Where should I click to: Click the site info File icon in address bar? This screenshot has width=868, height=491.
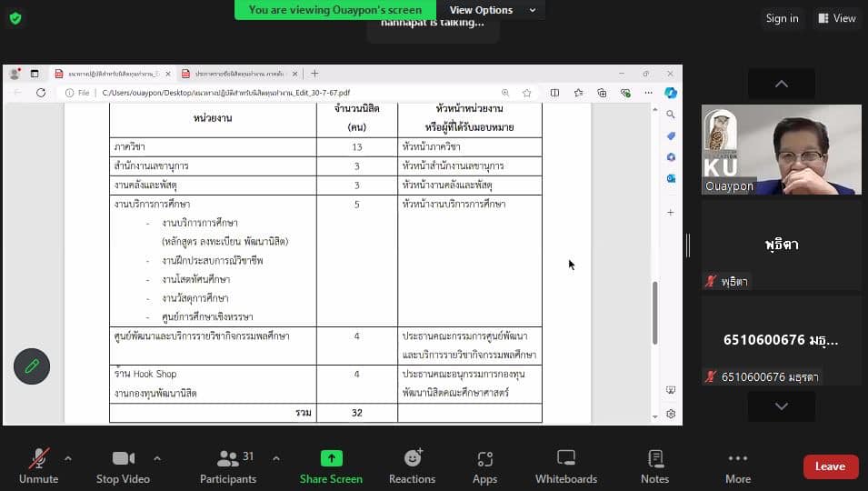(77, 93)
